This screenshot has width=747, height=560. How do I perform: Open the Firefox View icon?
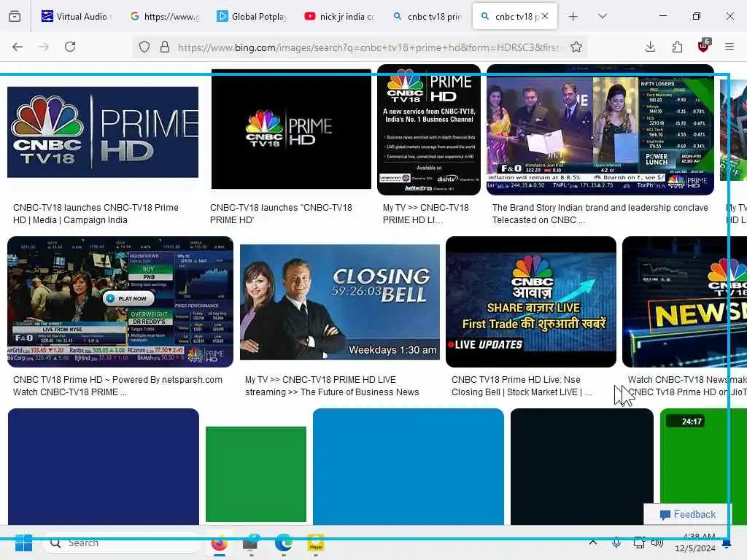coord(15,16)
